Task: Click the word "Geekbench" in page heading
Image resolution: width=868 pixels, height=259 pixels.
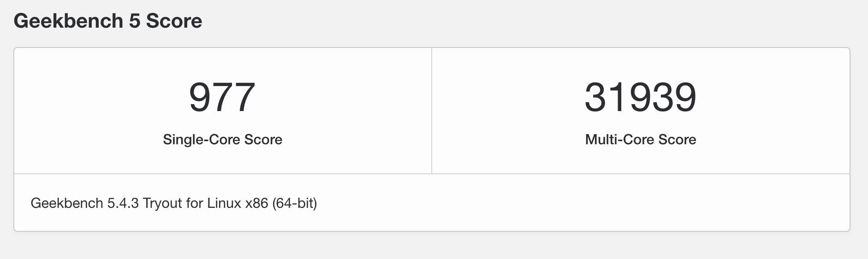Action: (69, 21)
